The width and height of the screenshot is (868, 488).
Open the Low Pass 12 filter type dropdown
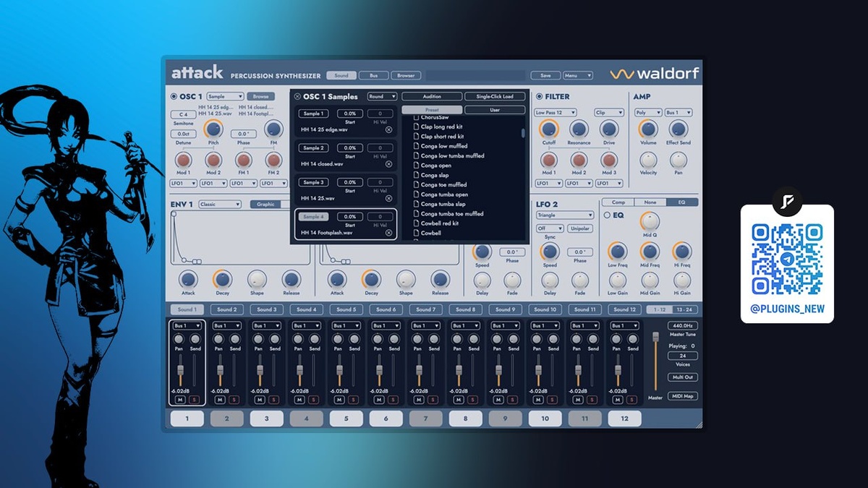coord(556,113)
